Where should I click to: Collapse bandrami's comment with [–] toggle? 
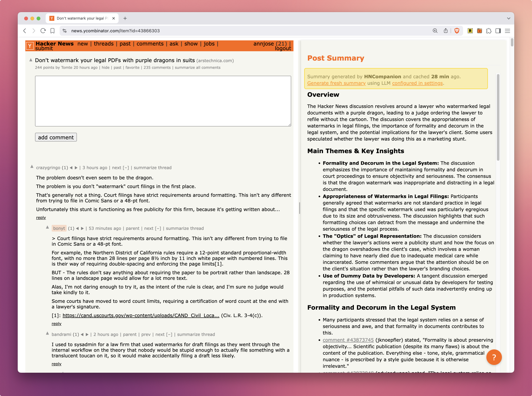coord(169,335)
